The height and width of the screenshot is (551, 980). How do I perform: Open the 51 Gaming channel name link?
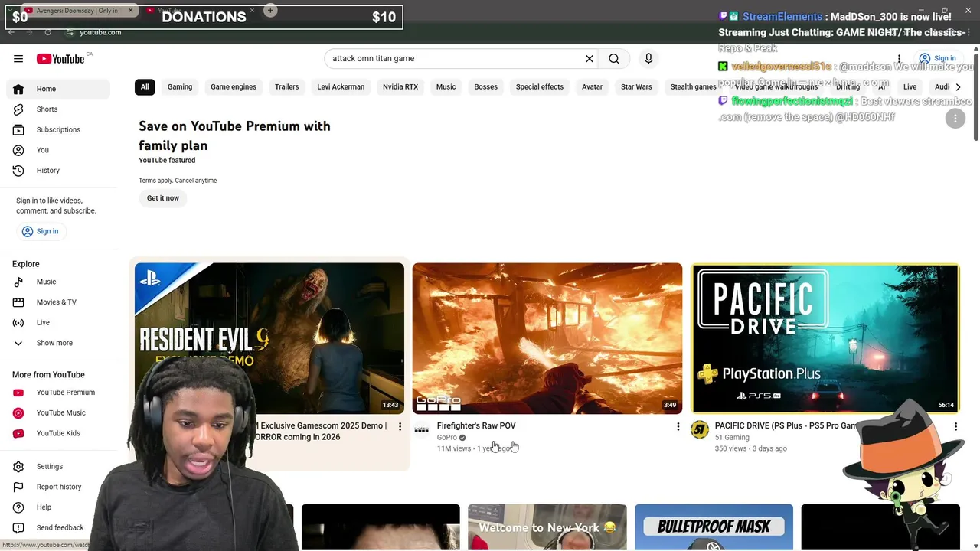(732, 438)
